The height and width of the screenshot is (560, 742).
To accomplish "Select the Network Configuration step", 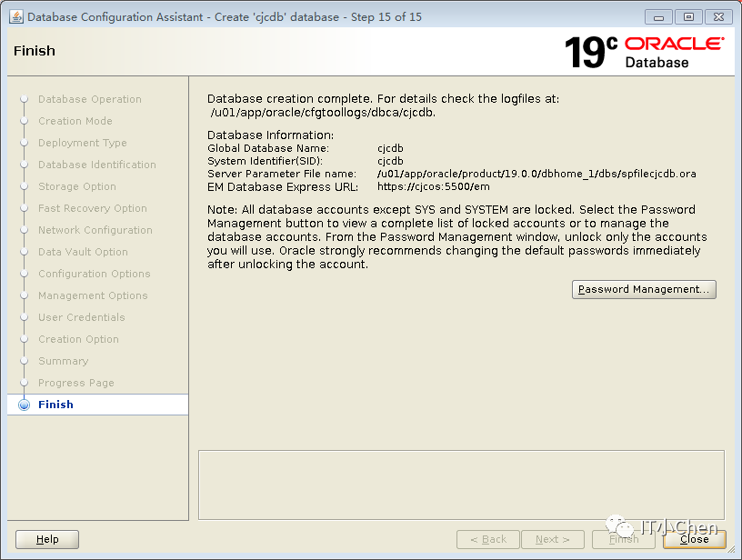I will tap(95, 230).
